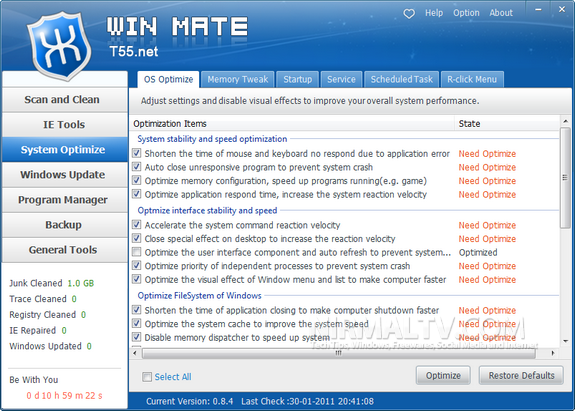Uncheck Auto close unresponsive program

136,167
